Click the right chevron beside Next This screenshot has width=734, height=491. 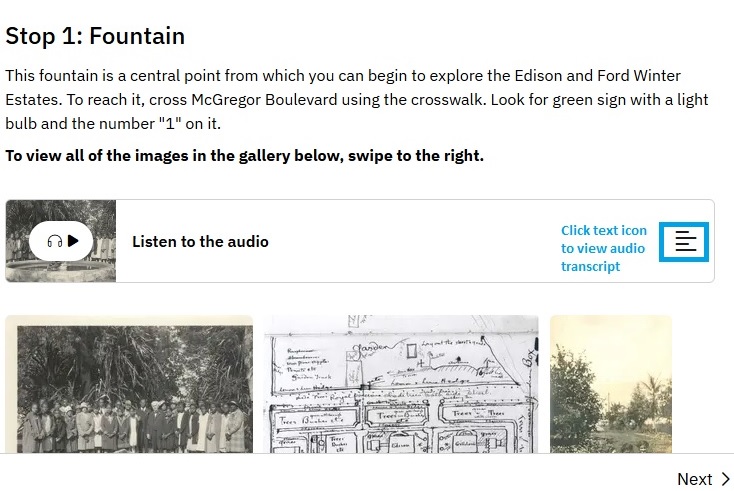point(726,479)
